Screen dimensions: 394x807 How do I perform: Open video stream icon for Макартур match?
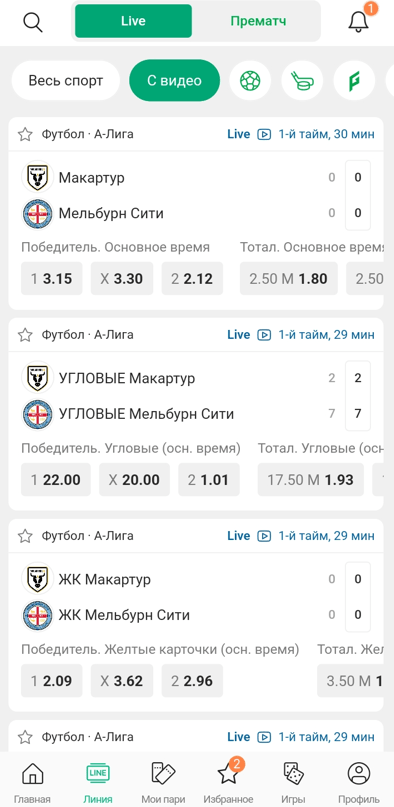(x=264, y=134)
